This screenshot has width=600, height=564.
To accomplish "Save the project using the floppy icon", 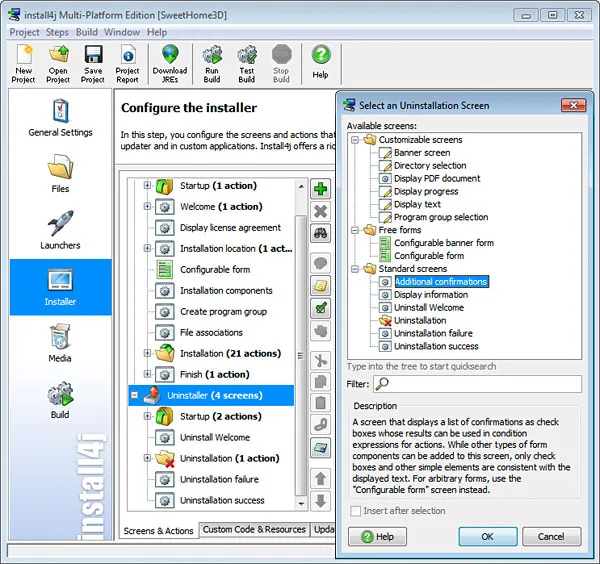I will (x=93, y=64).
